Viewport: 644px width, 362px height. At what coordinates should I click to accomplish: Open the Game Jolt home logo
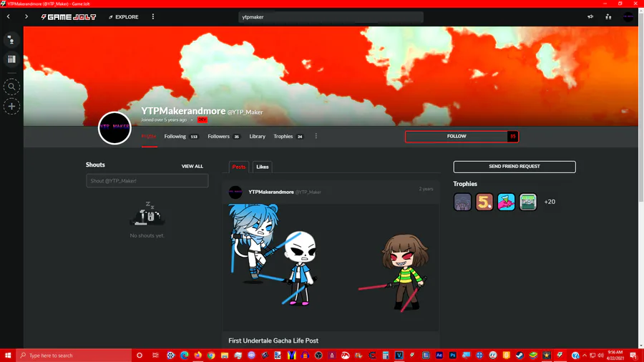tap(69, 17)
